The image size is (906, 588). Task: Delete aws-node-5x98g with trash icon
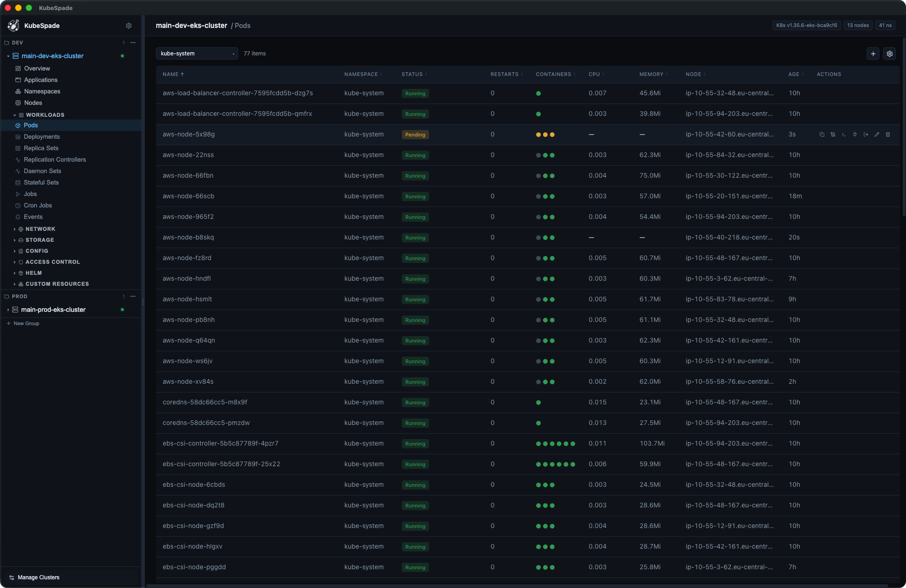(x=888, y=135)
